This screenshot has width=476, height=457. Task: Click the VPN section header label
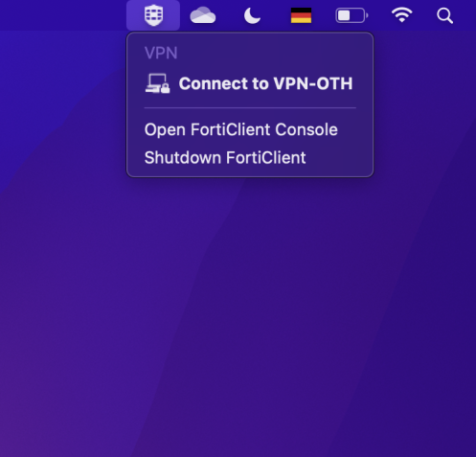point(161,53)
